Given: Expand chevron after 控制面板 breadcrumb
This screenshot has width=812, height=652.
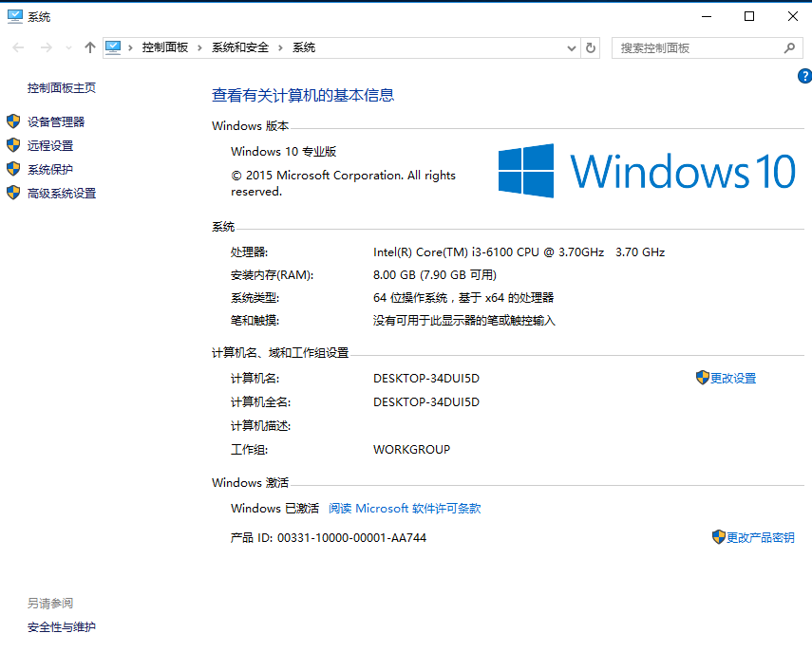Looking at the screenshot, I should click(199, 48).
